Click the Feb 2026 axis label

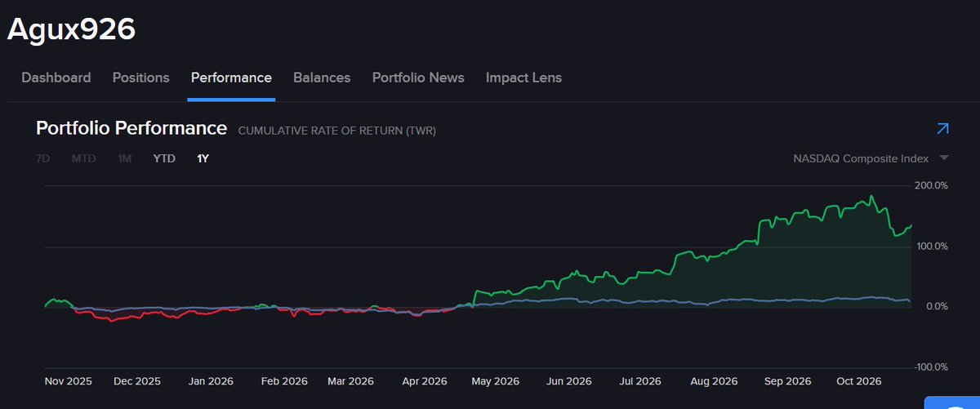(x=283, y=381)
